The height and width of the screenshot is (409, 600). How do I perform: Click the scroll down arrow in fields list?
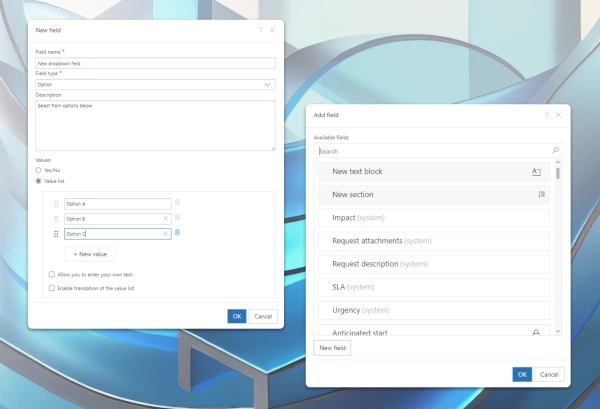pyautogui.click(x=558, y=332)
